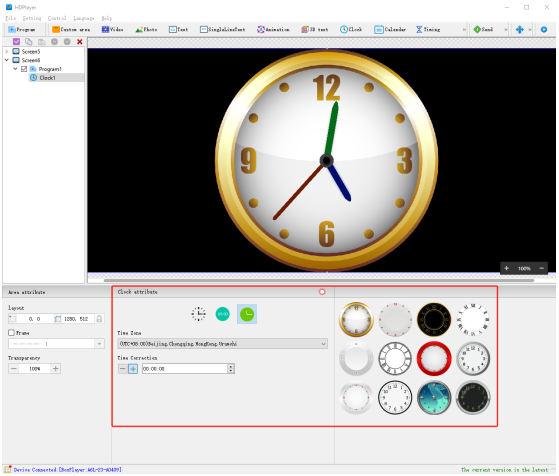Click the paste icon above the tree
Viewport: 559px width, 476px height.
point(42,42)
